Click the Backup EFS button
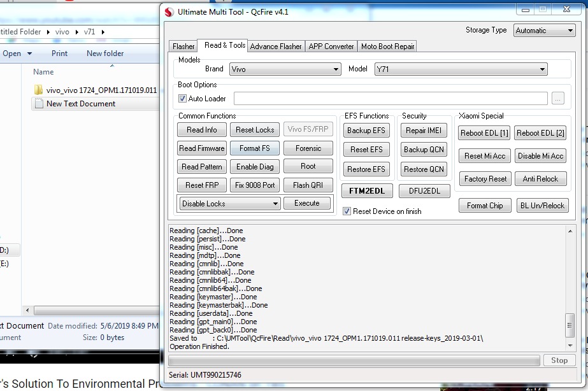 (366, 130)
